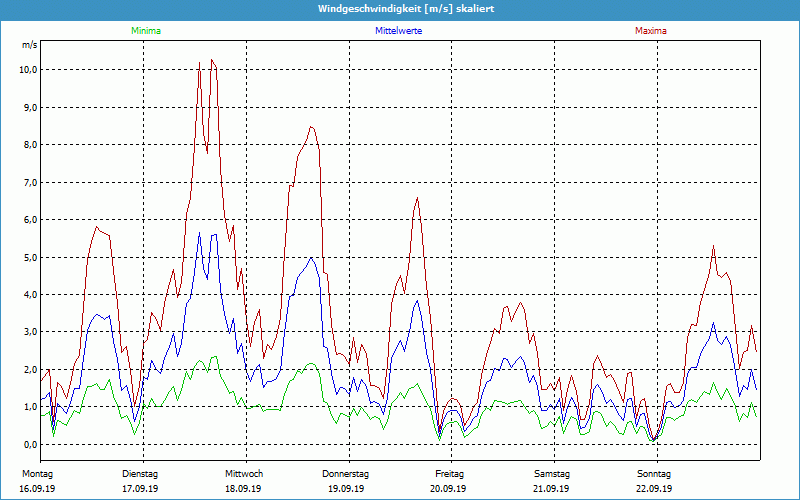Click the Minima legend label
This screenshot has width=800, height=500.
point(146,31)
